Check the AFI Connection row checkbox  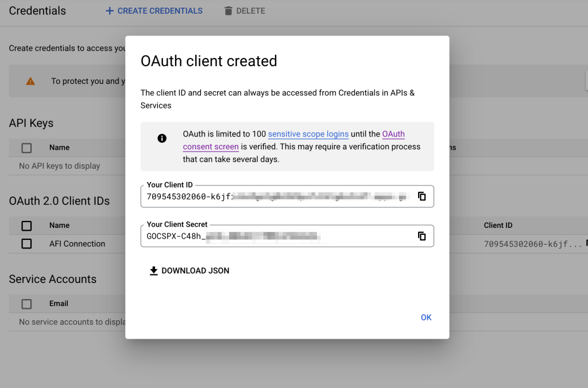tap(26, 243)
